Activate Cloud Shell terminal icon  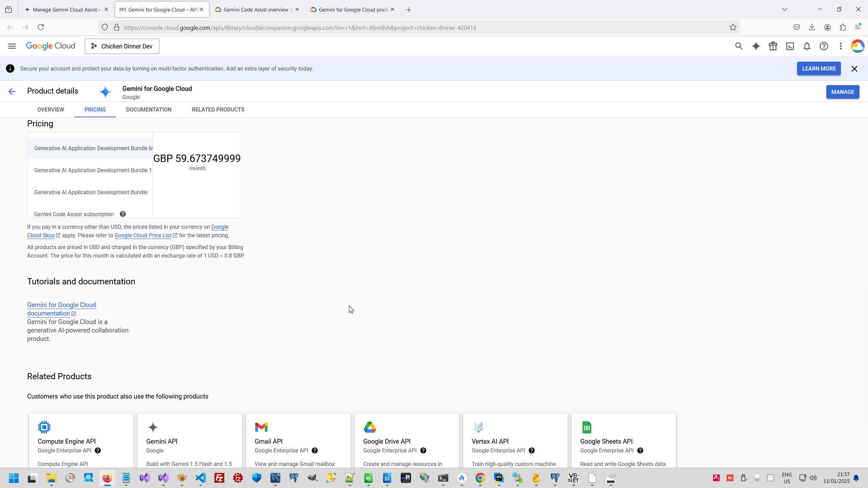click(790, 46)
